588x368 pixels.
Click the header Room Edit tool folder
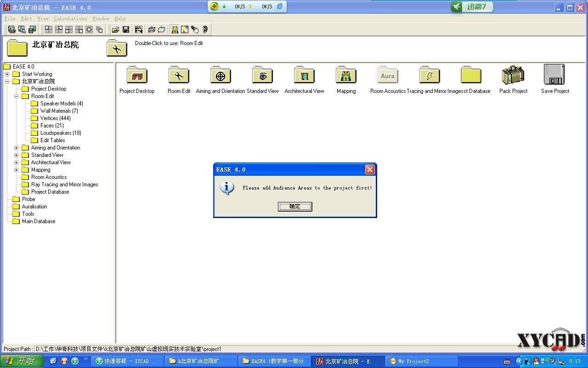point(117,48)
